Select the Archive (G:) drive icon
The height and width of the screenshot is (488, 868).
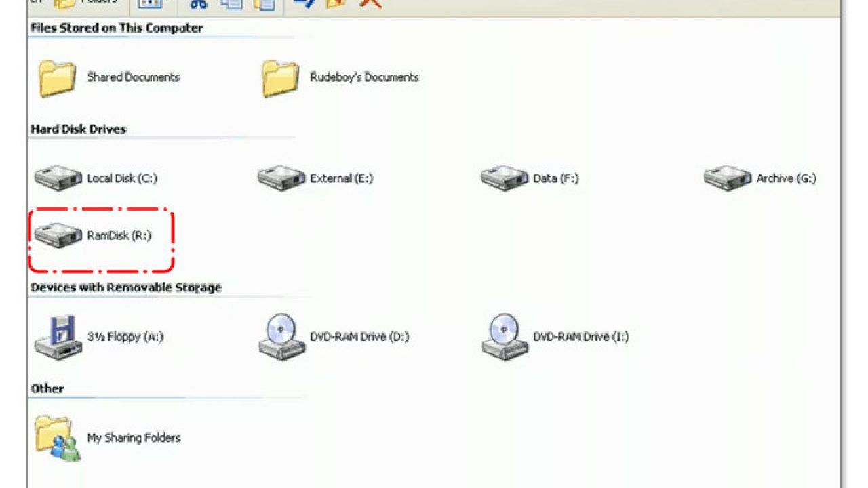[x=728, y=178]
